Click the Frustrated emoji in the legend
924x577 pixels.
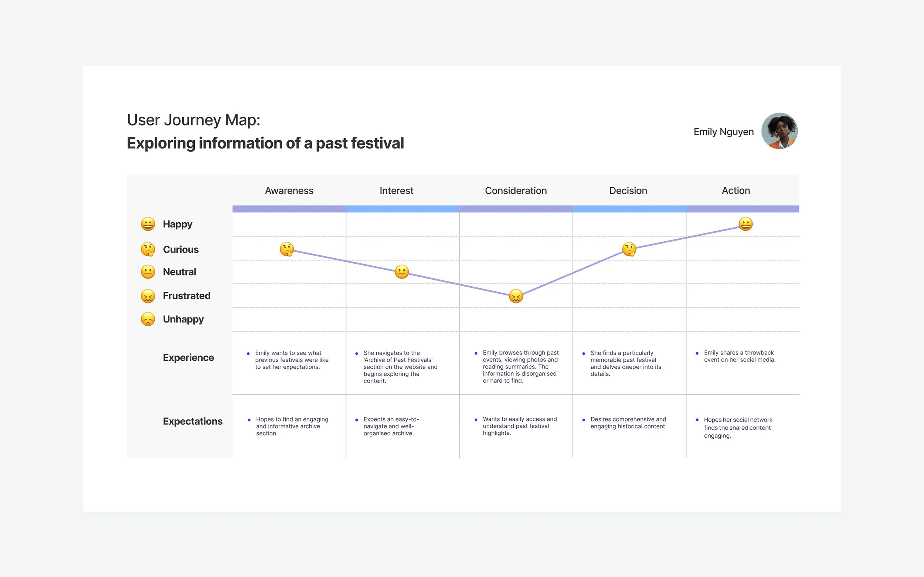pyautogui.click(x=148, y=296)
